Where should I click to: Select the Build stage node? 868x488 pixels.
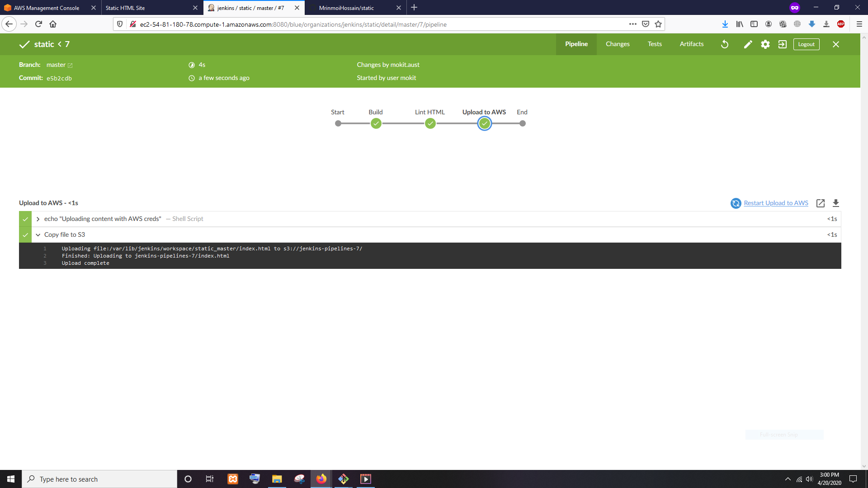pos(376,124)
